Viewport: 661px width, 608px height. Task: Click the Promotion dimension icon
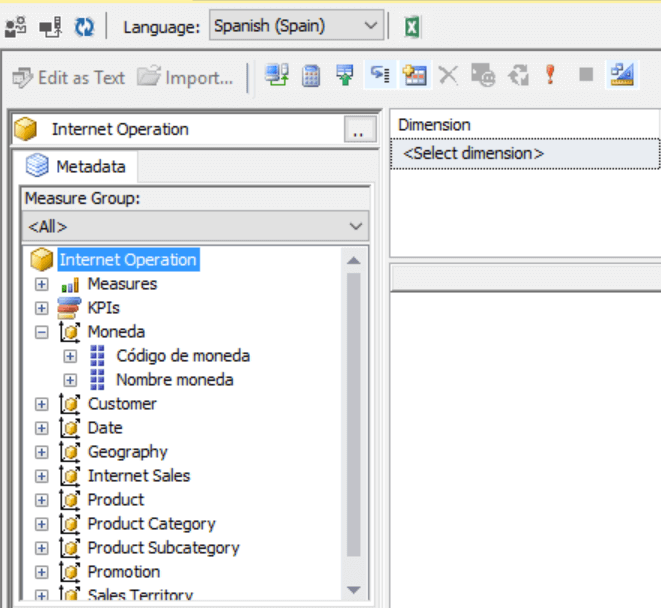(x=70, y=572)
